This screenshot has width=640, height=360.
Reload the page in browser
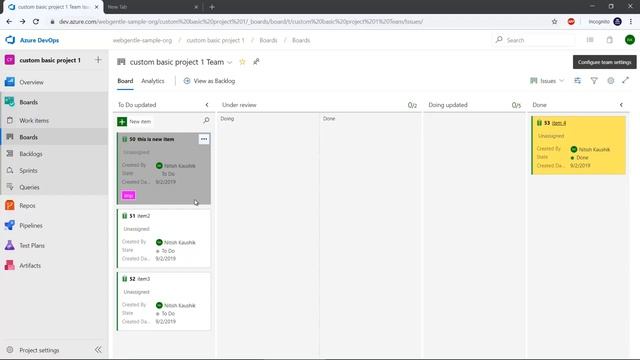click(x=36, y=22)
